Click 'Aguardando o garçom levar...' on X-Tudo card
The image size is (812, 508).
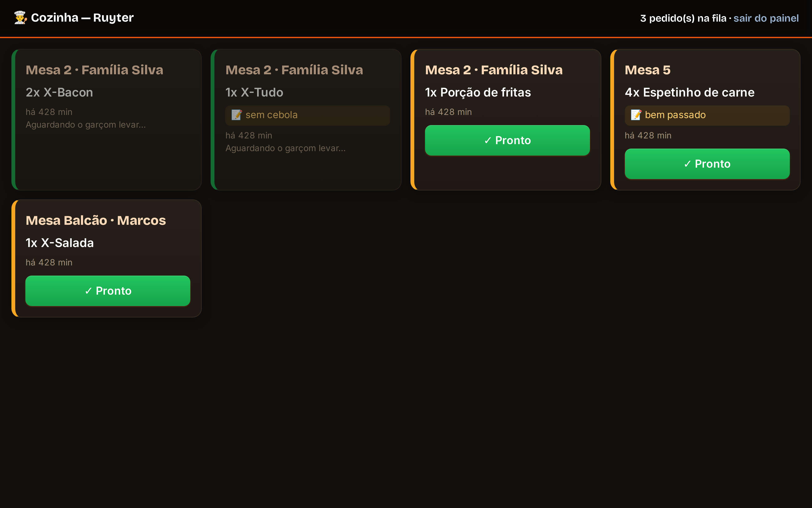pos(285,148)
